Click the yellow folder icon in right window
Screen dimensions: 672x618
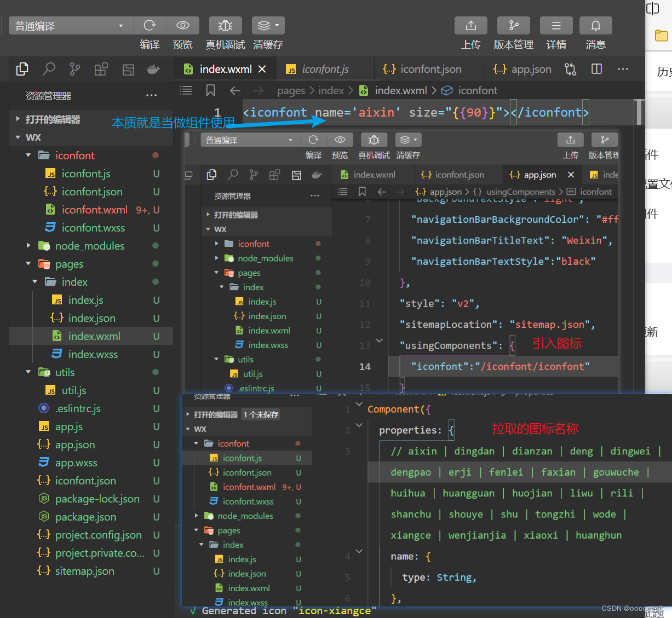tap(662, 36)
